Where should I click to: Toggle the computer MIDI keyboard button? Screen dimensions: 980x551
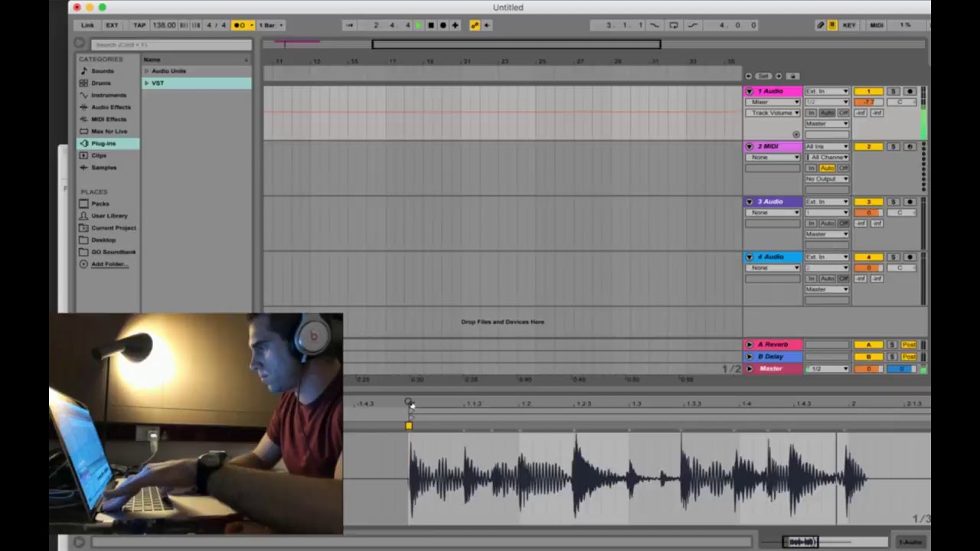point(832,25)
